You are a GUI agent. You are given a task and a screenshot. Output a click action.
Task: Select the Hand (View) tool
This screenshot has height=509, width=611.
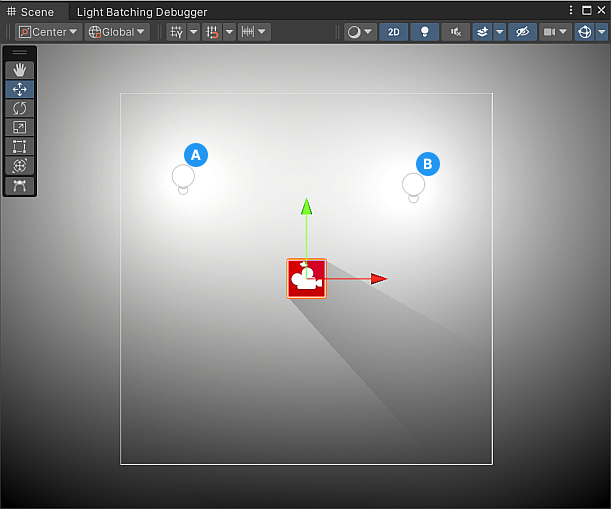20,70
